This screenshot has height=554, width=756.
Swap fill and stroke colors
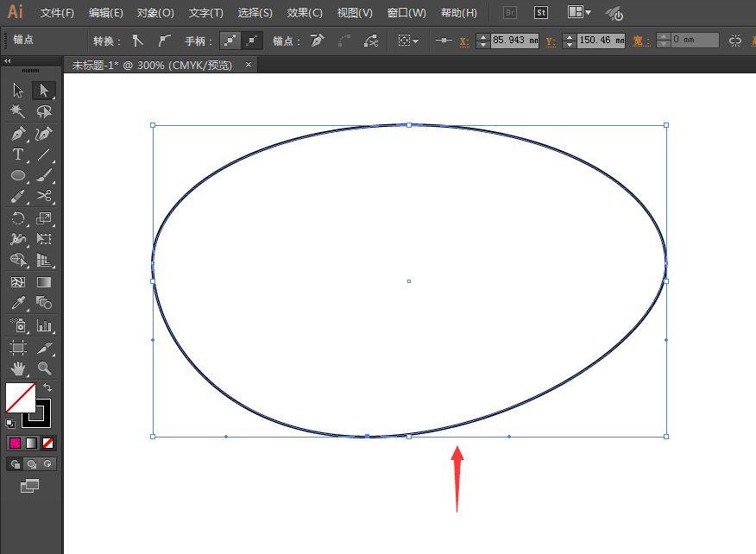coord(47,387)
